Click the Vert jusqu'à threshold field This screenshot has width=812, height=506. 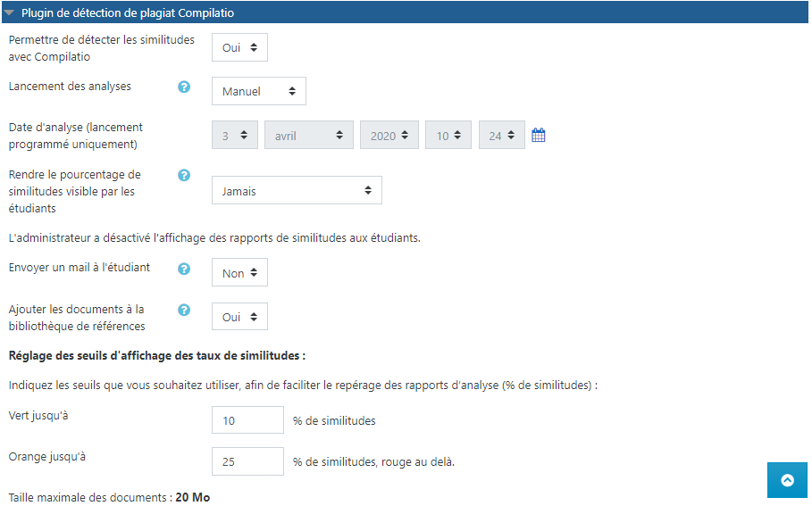(x=247, y=420)
